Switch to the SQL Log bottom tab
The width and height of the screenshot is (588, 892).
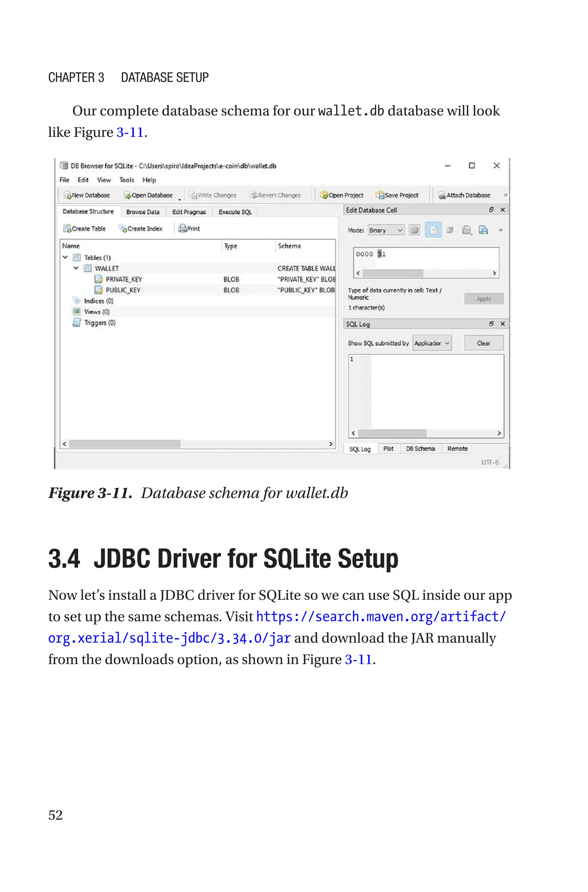pos(360,449)
